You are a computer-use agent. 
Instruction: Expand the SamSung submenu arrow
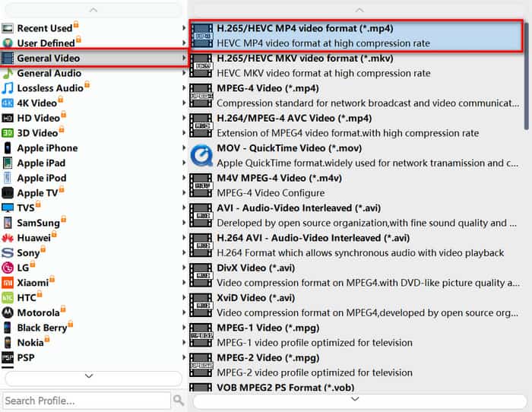click(x=184, y=223)
